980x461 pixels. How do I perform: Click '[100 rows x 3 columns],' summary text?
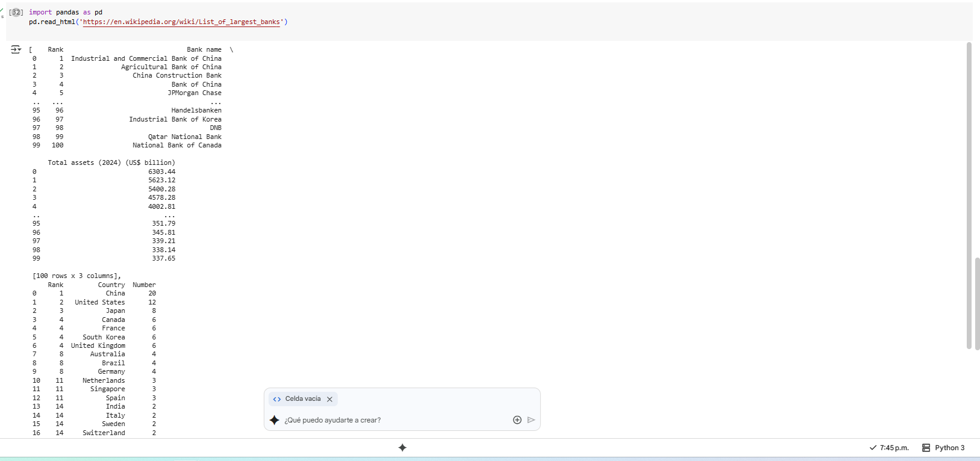click(x=76, y=276)
